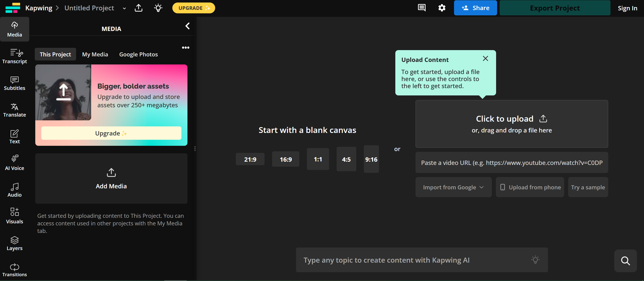Image resolution: width=644 pixels, height=281 pixels.
Task: Click Upload from phone button
Action: 530,187
